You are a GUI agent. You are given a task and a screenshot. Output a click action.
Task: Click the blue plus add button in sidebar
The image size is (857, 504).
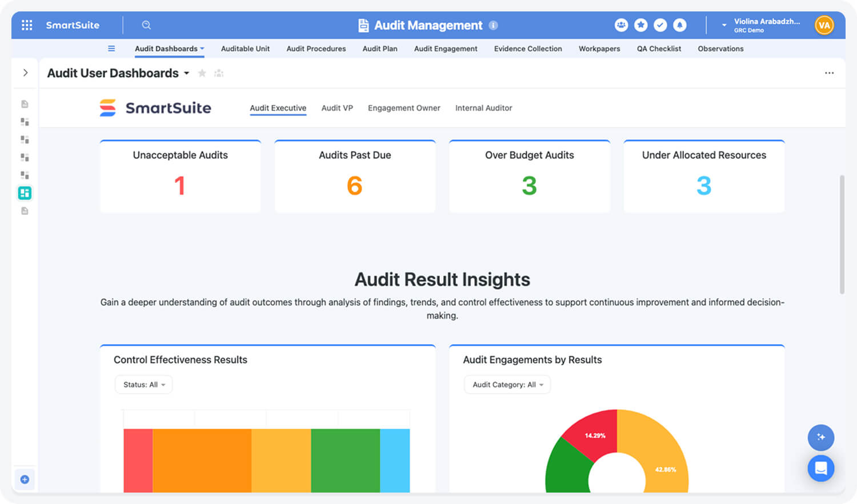[x=25, y=479]
